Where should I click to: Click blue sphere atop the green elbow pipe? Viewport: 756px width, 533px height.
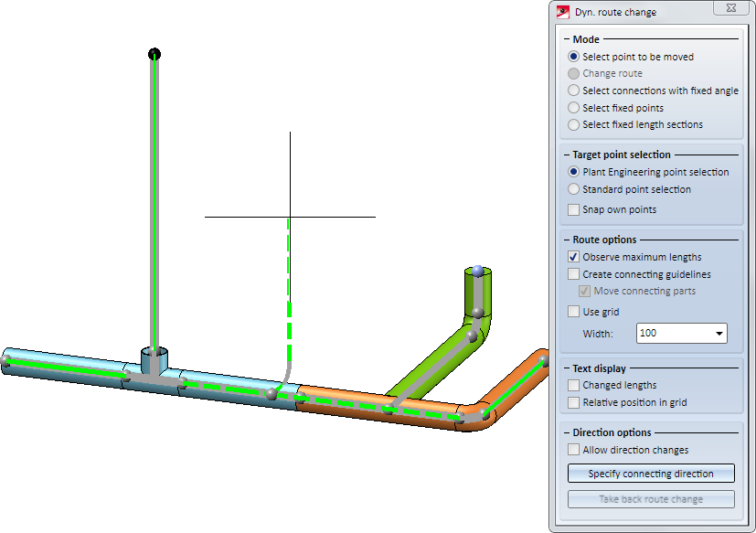[477, 271]
